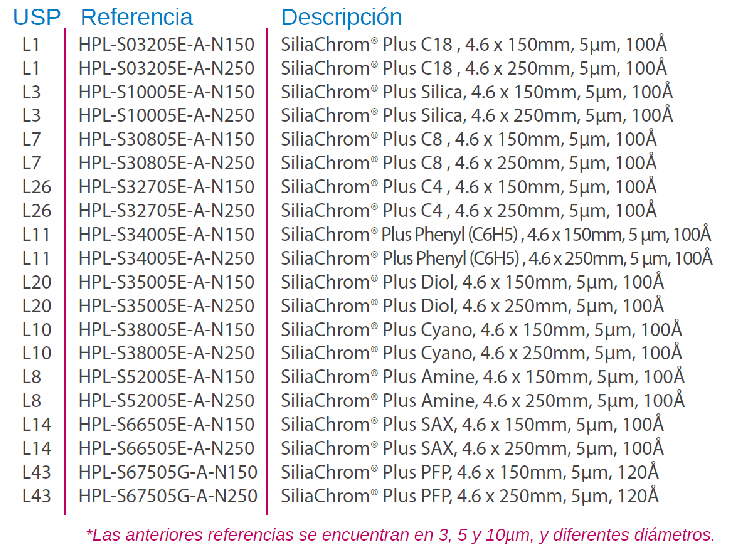Select the Plus Silica 4.6 x 250mm description
Viewport: 744px width, 547px height.
coord(477,115)
